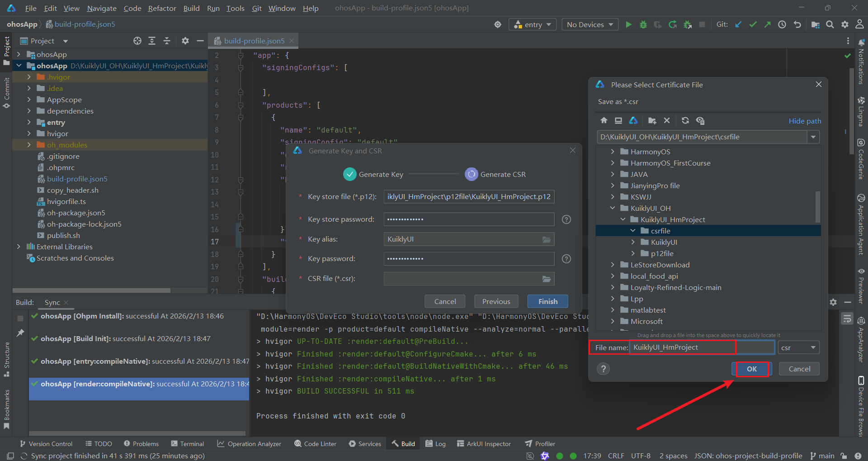Open ArkUI Inspector tab
Viewport: 868px width, 461px height.
coord(484,444)
